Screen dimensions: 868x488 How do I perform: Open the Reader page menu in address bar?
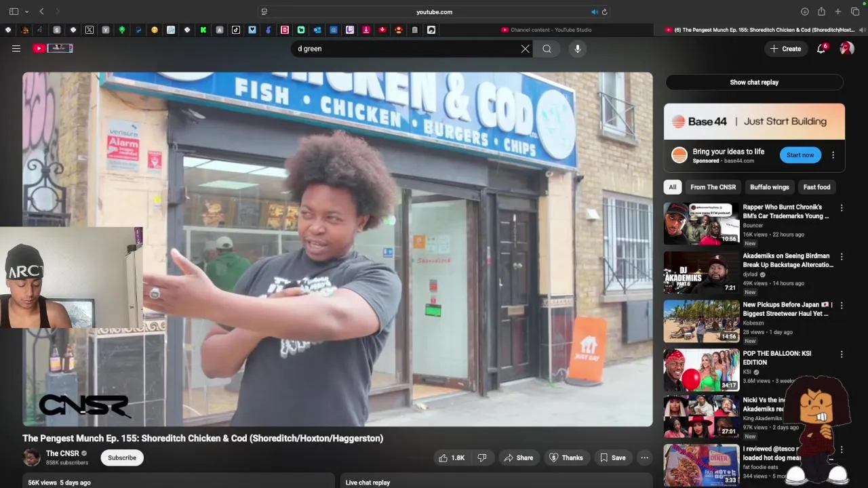(264, 12)
